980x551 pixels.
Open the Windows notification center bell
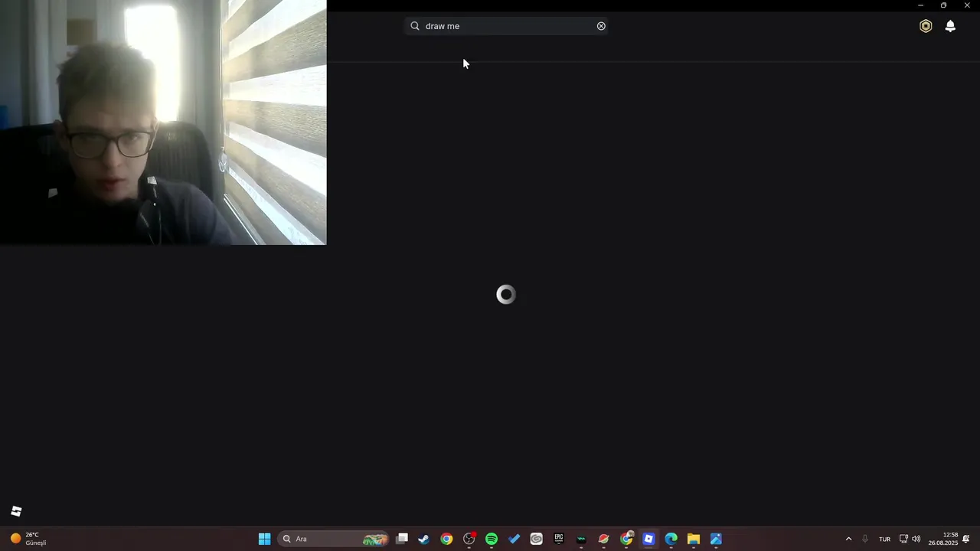pos(966,539)
